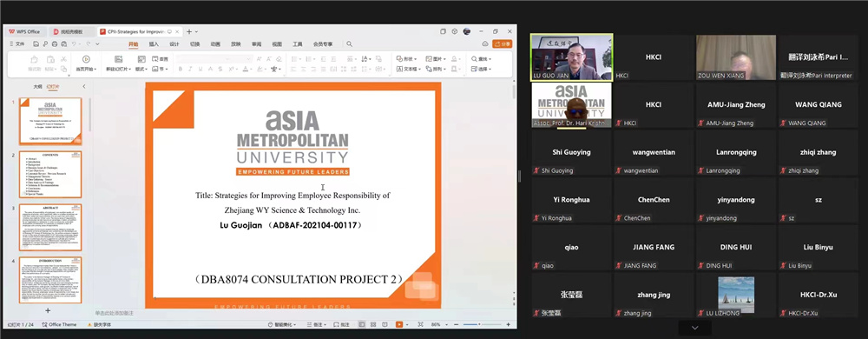Click the format painter icon

point(35,59)
